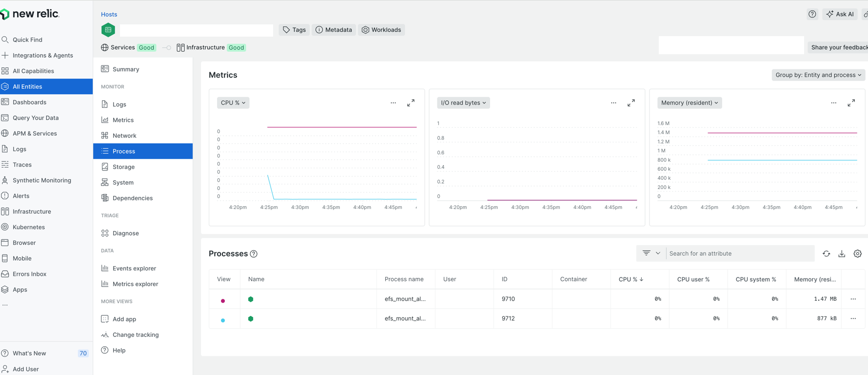Open Synthetic Monitoring
This screenshot has height=375, width=868.
click(x=42, y=180)
